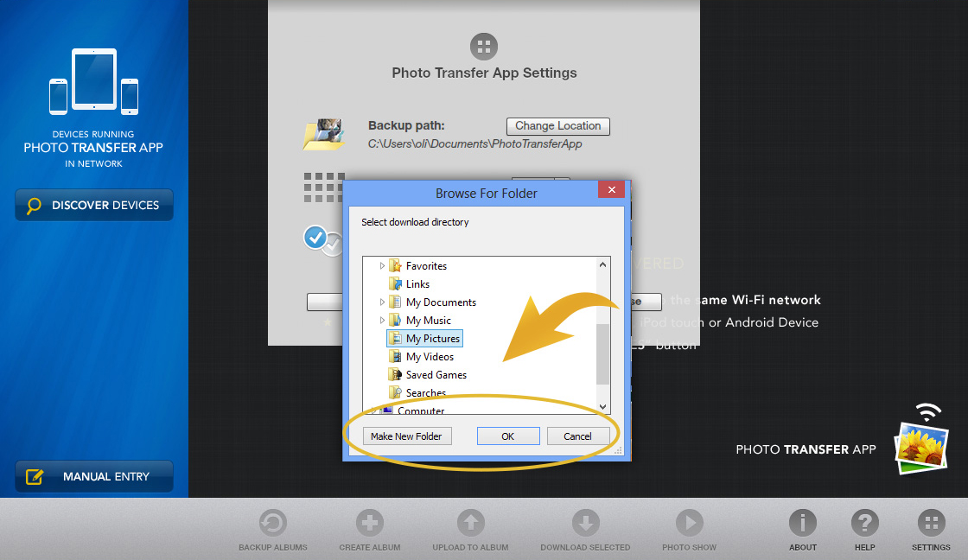
Task: Click the backup path C:\Users\oli\Documents\PhotoTransferApp text
Action: pos(474,143)
